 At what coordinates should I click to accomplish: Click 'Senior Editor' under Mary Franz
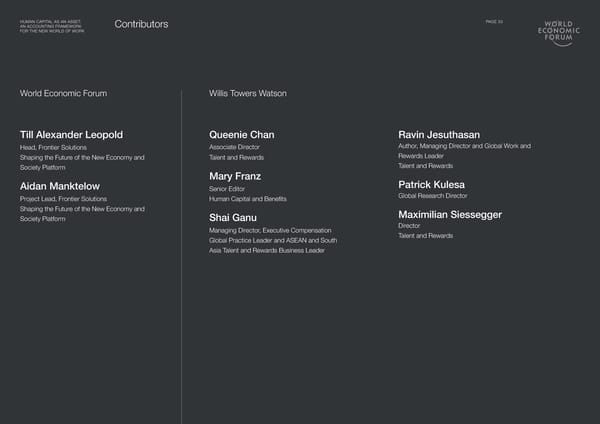pos(227,189)
